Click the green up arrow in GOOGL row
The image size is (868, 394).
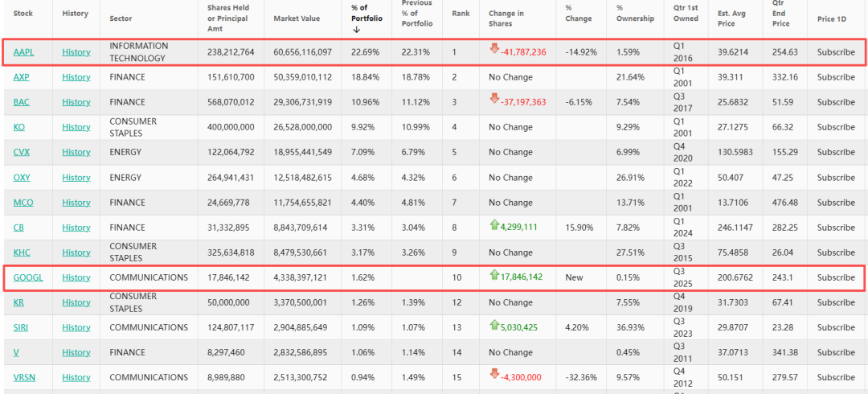[494, 275]
